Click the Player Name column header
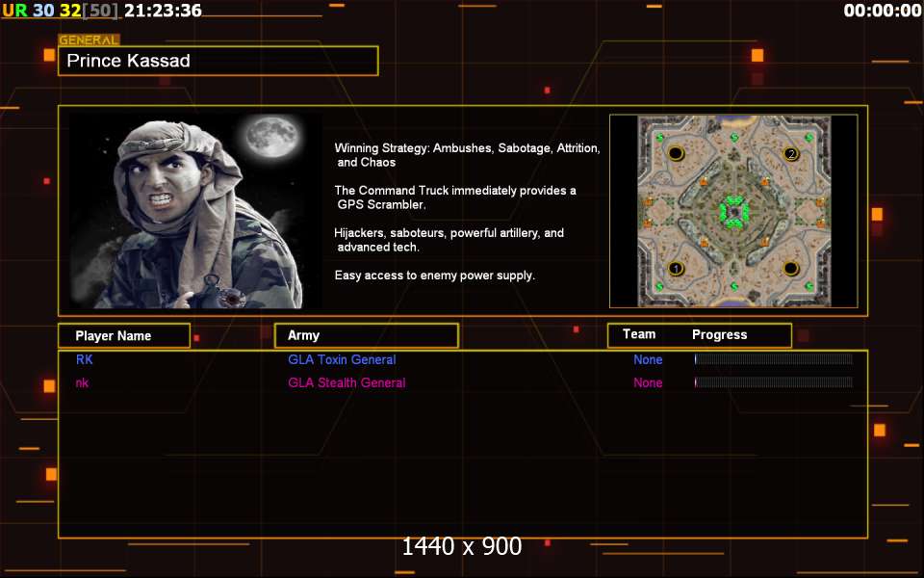This screenshot has height=578, width=924. coord(124,335)
